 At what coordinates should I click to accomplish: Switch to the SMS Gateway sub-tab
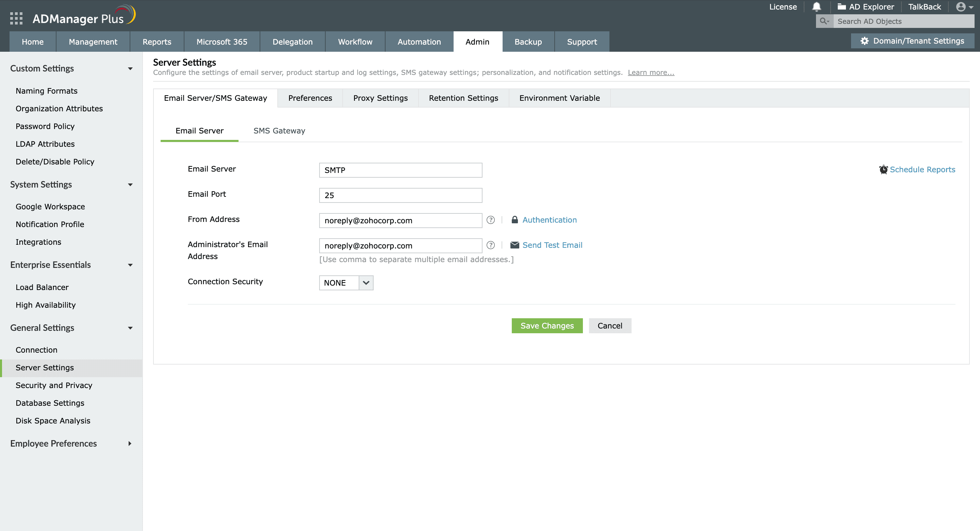[279, 131]
